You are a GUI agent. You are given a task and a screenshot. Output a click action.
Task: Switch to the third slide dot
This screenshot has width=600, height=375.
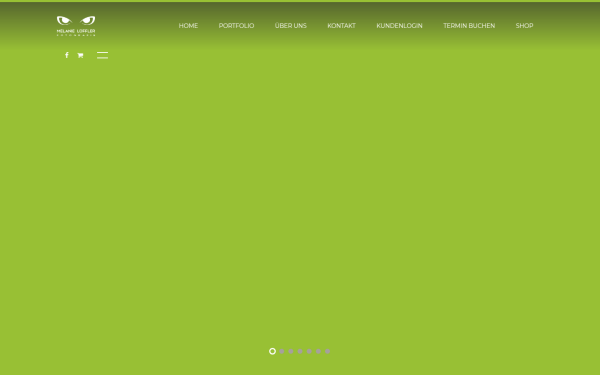[291, 351]
